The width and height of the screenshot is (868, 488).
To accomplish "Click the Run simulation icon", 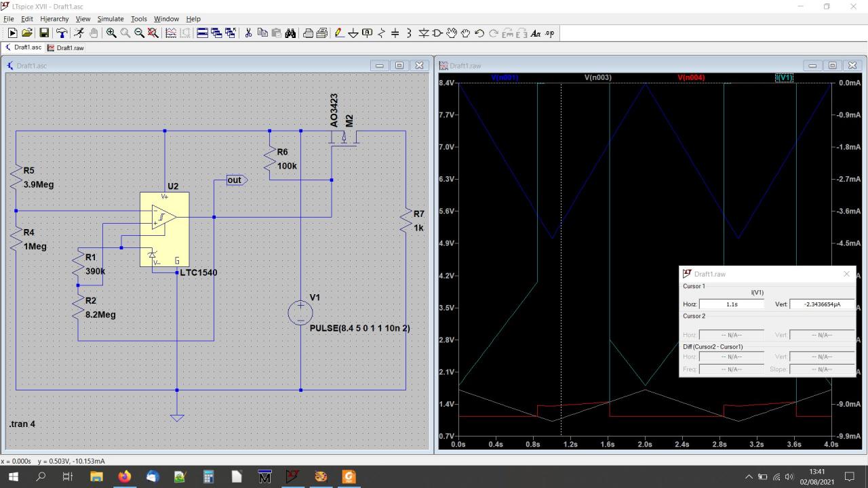I will coord(12,33).
